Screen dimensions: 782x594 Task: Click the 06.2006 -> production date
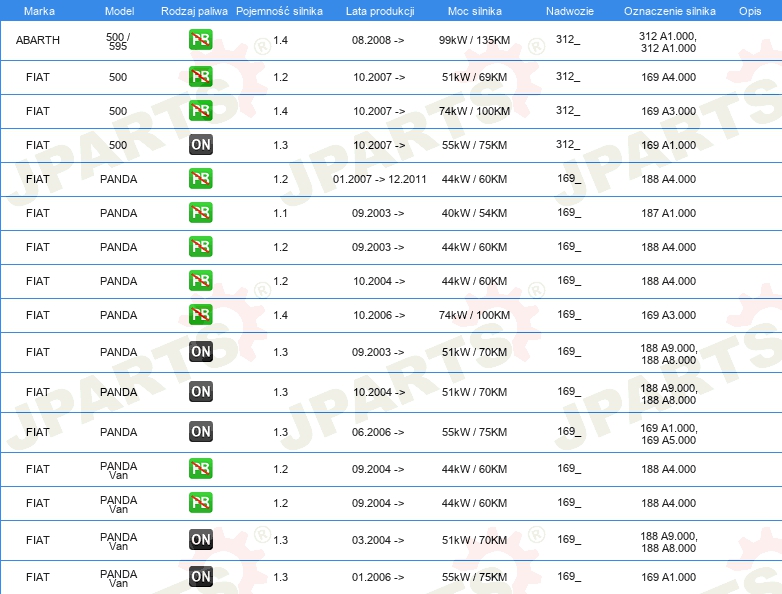(x=378, y=432)
